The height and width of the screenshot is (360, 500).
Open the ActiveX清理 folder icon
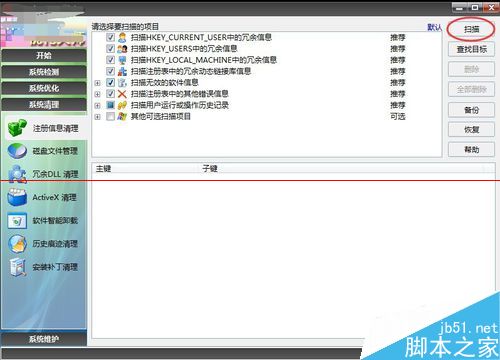tap(17, 197)
